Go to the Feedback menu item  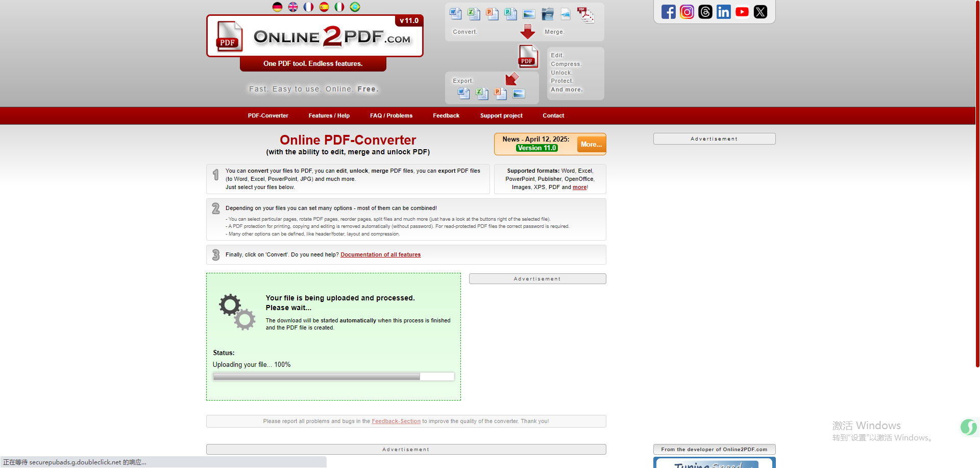446,115
